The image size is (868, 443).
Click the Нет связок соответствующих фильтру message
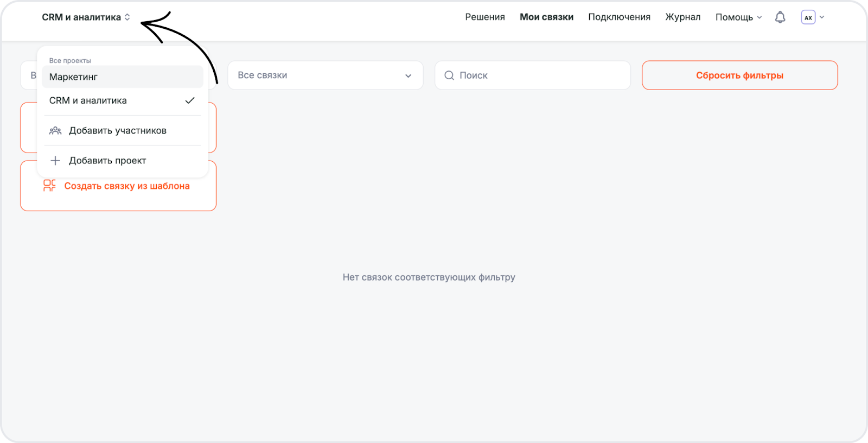pyautogui.click(x=429, y=277)
